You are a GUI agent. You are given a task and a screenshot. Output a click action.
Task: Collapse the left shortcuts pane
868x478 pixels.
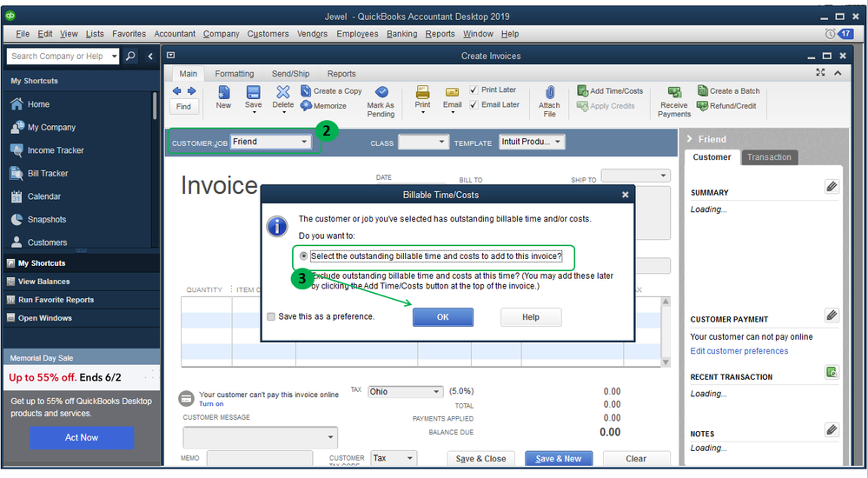pyautogui.click(x=150, y=56)
